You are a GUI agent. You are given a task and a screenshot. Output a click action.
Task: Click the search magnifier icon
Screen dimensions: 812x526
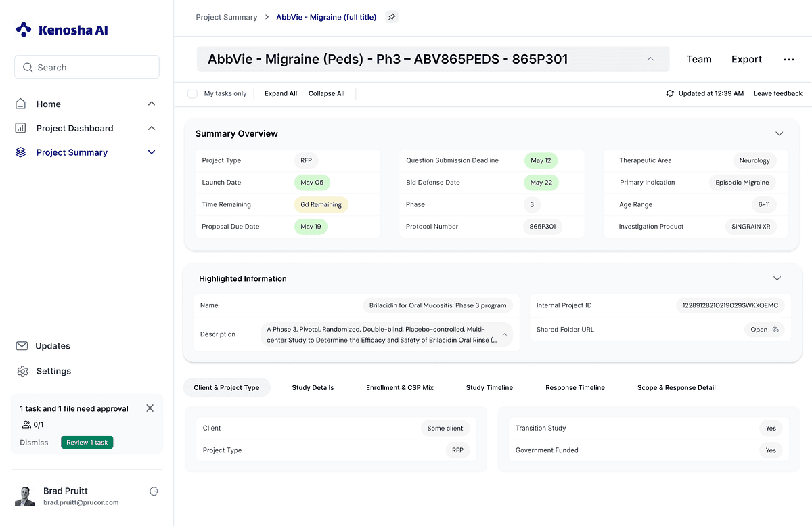[28, 68]
